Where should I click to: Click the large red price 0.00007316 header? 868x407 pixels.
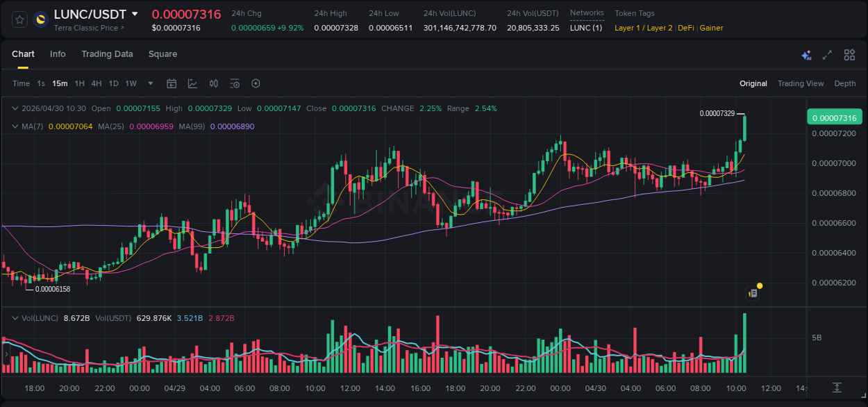[x=186, y=15]
